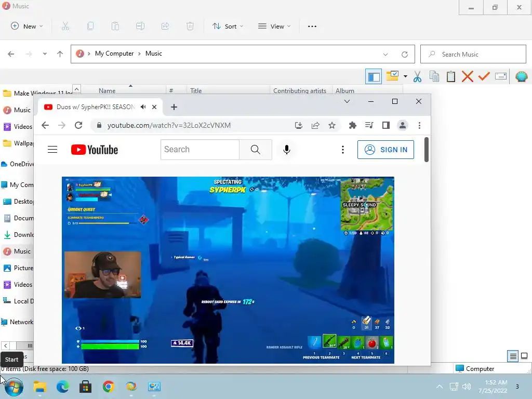532x399 pixels.
Task: Open the See more ellipsis in Explorer ribbon
Action: click(x=312, y=26)
